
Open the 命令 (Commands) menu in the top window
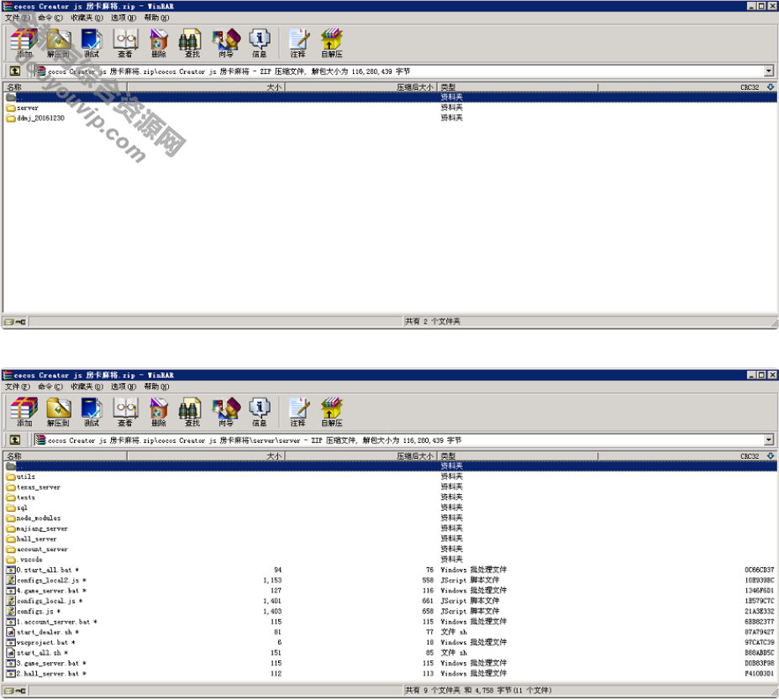click(x=50, y=18)
